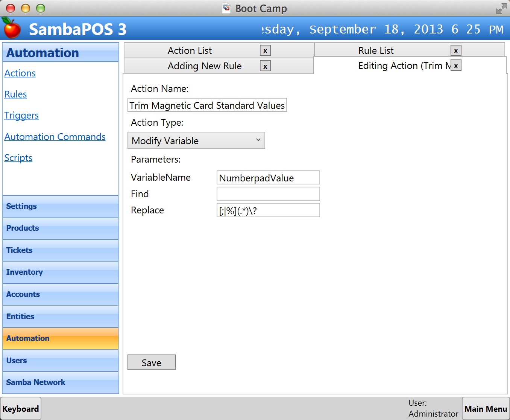The image size is (510, 420).
Task: Close the Editing Action tab
Action: pos(456,66)
